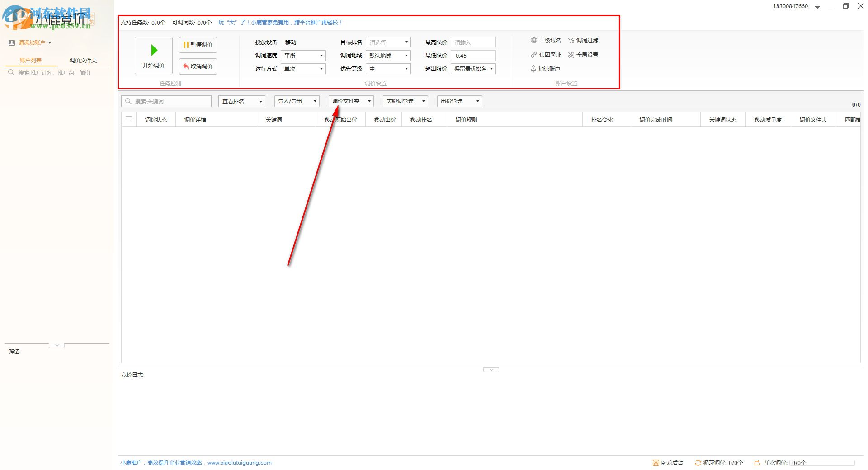
Task: Expand the 运行方式 dropdown
Action: tap(303, 69)
